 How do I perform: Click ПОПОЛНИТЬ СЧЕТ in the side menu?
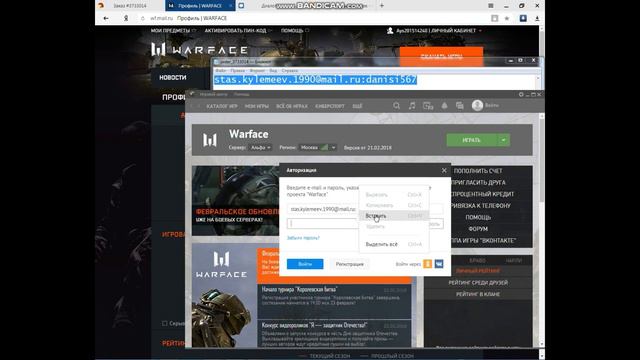point(478,171)
